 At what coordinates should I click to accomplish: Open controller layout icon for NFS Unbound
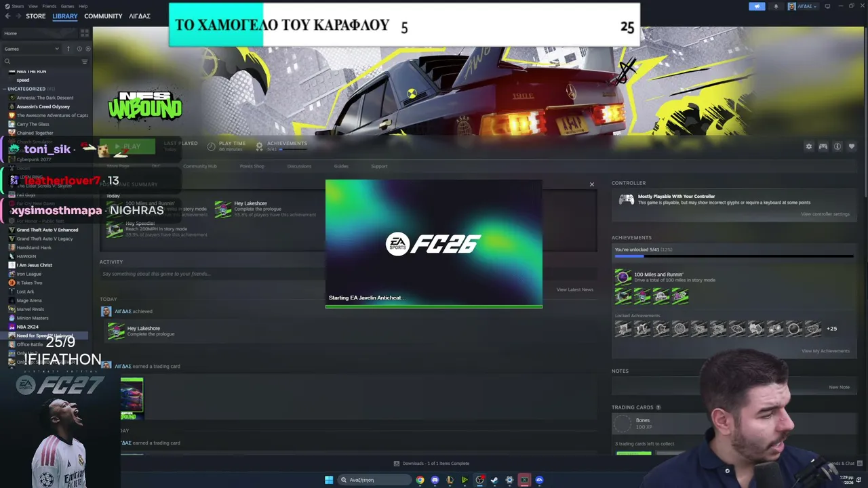(x=823, y=146)
